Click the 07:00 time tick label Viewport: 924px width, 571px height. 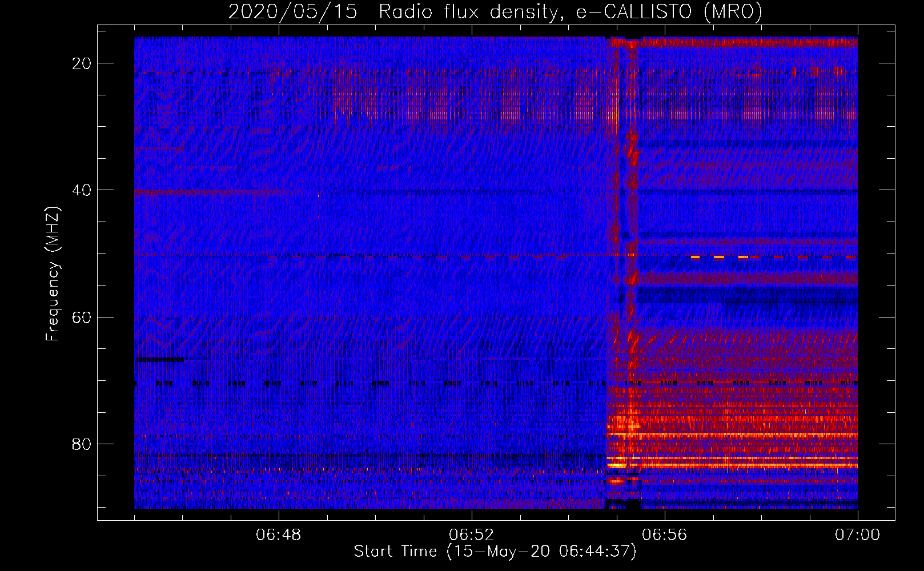pyautogui.click(x=857, y=535)
